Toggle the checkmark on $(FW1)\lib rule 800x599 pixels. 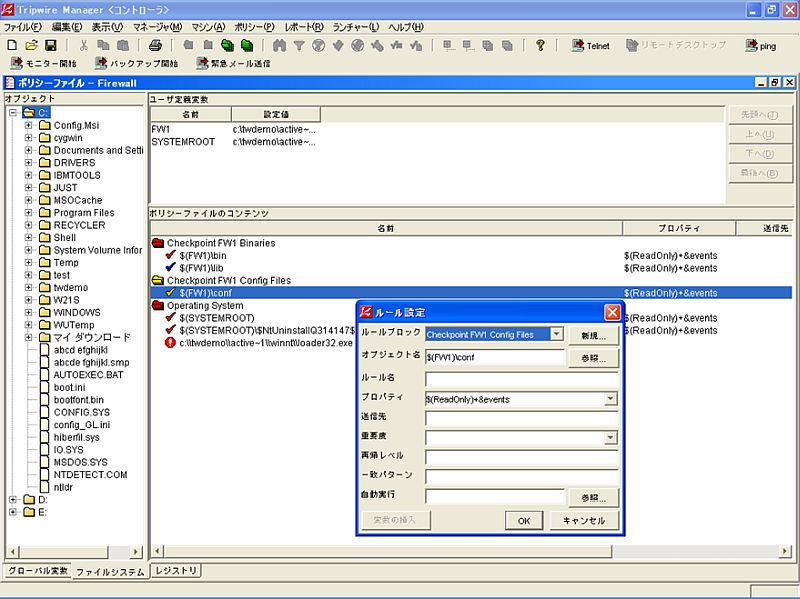click(171, 268)
